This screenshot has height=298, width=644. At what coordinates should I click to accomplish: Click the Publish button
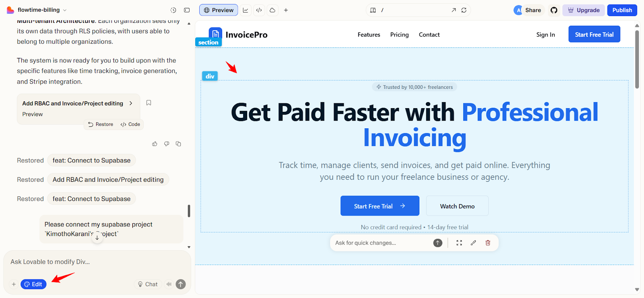(622, 10)
